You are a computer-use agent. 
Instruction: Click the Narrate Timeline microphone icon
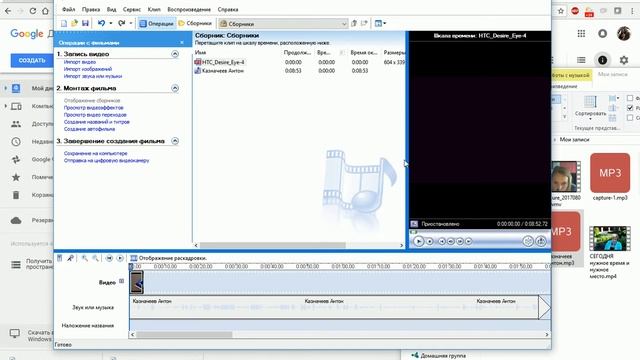[x=70, y=258]
